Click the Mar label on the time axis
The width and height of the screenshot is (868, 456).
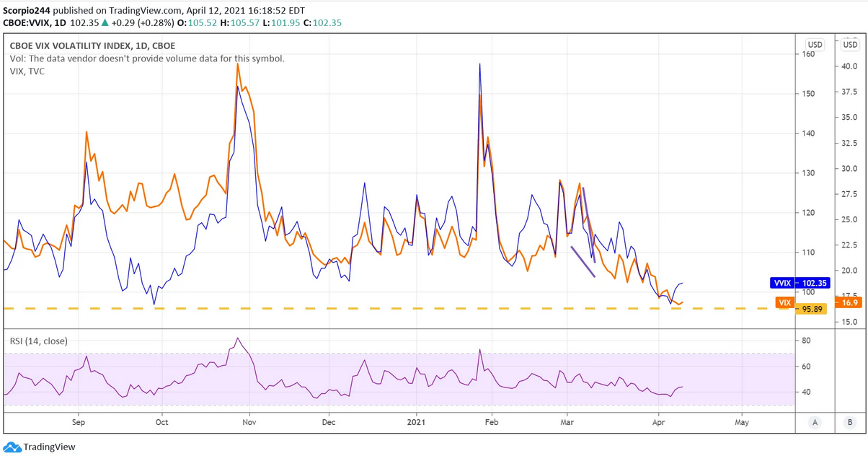tap(567, 422)
